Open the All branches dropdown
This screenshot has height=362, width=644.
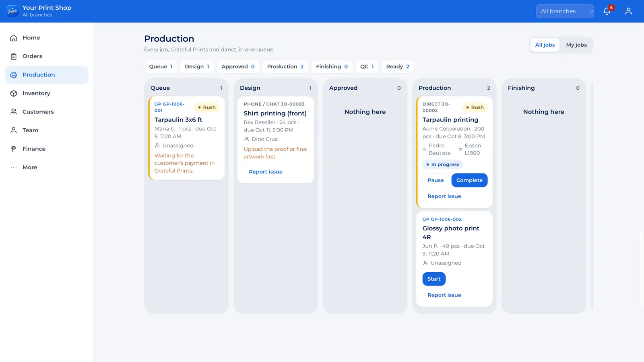pyautogui.click(x=565, y=11)
